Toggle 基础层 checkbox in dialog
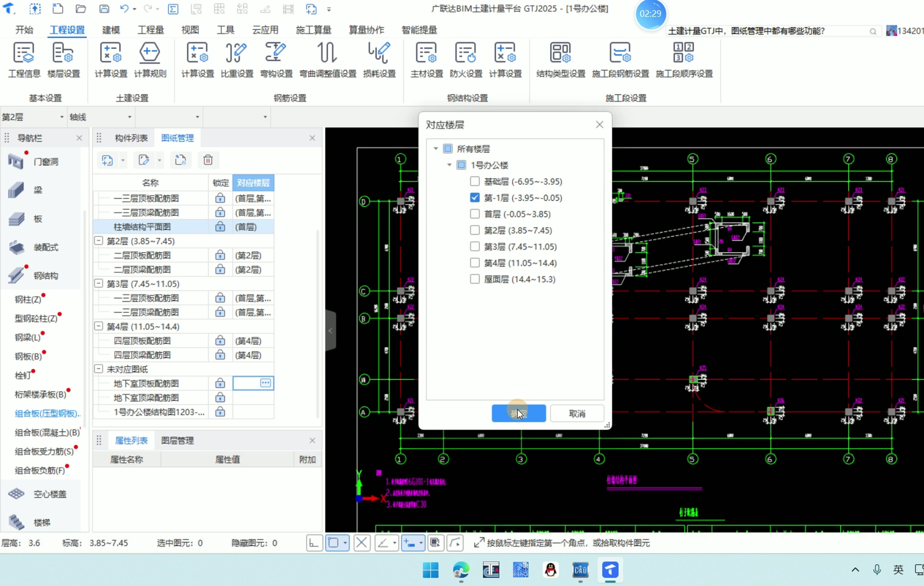 point(474,181)
